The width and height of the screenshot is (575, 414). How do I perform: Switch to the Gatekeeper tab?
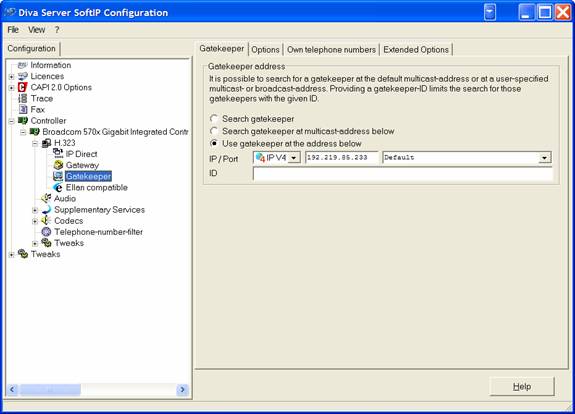(x=221, y=48)
